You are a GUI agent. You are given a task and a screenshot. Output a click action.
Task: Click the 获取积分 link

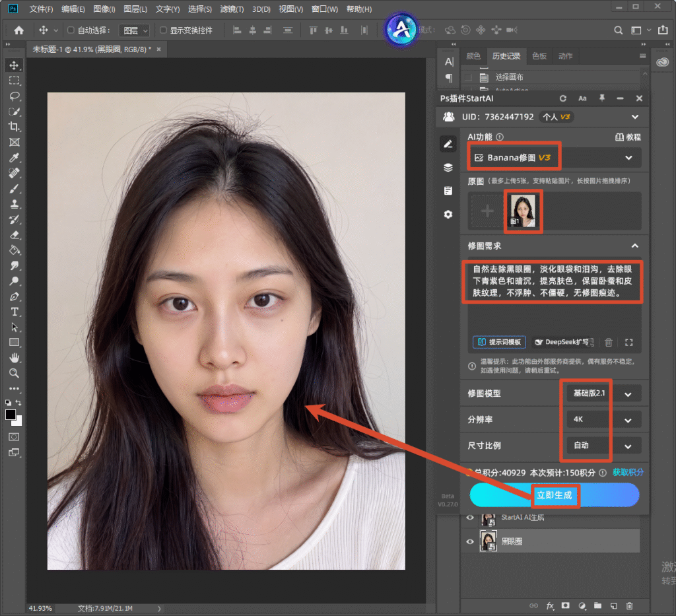coord(628,473)
